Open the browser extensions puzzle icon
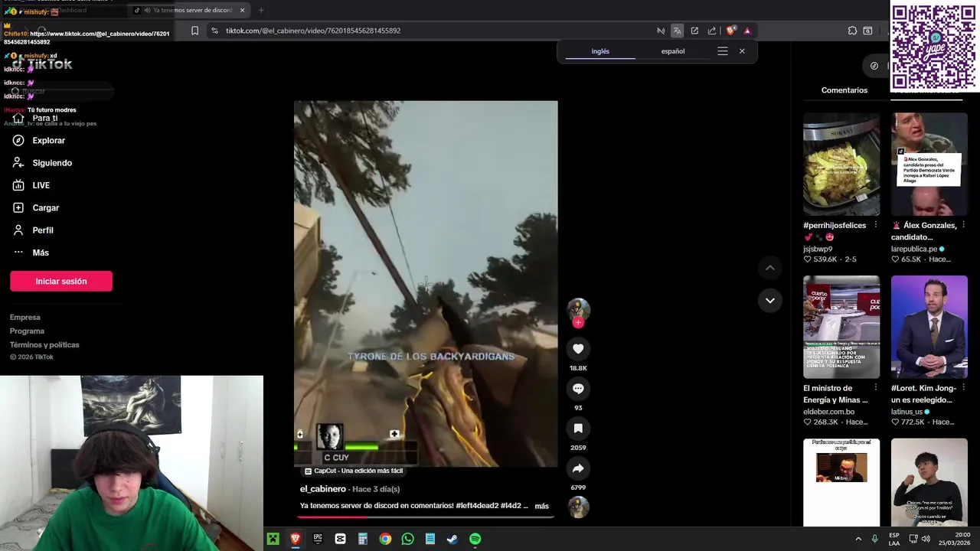Screen dimensions: 980x551 point(852,31)
